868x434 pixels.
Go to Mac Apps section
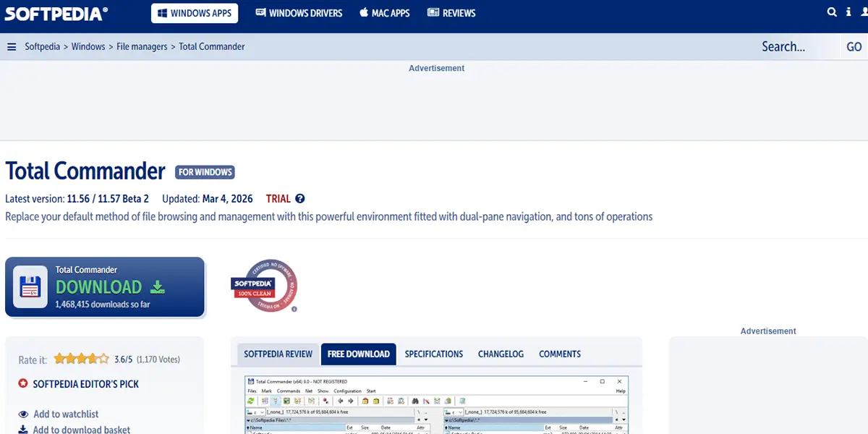pos(384,13)
